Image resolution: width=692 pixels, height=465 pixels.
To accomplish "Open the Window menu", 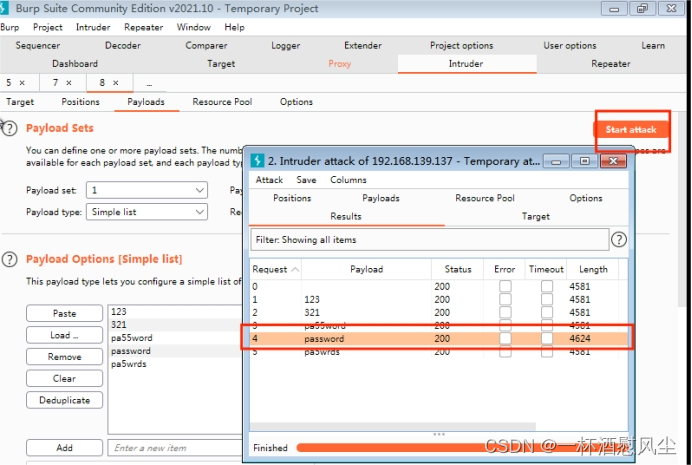I will (x=193, y=27).
